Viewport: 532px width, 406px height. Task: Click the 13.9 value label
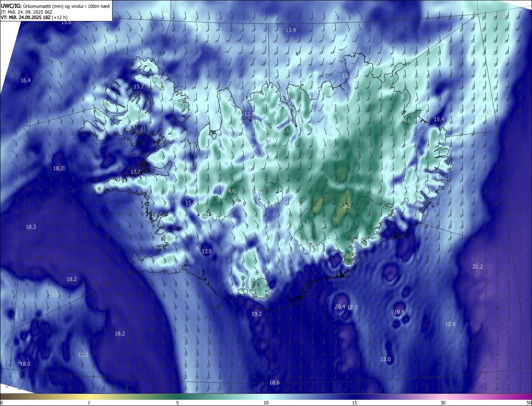point(291,30)
